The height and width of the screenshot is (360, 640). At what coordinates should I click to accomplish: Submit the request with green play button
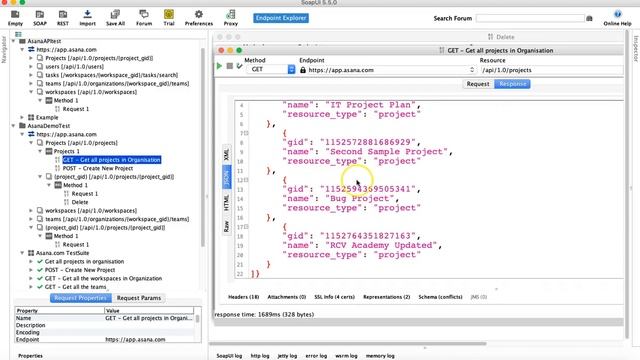(219, 66)
